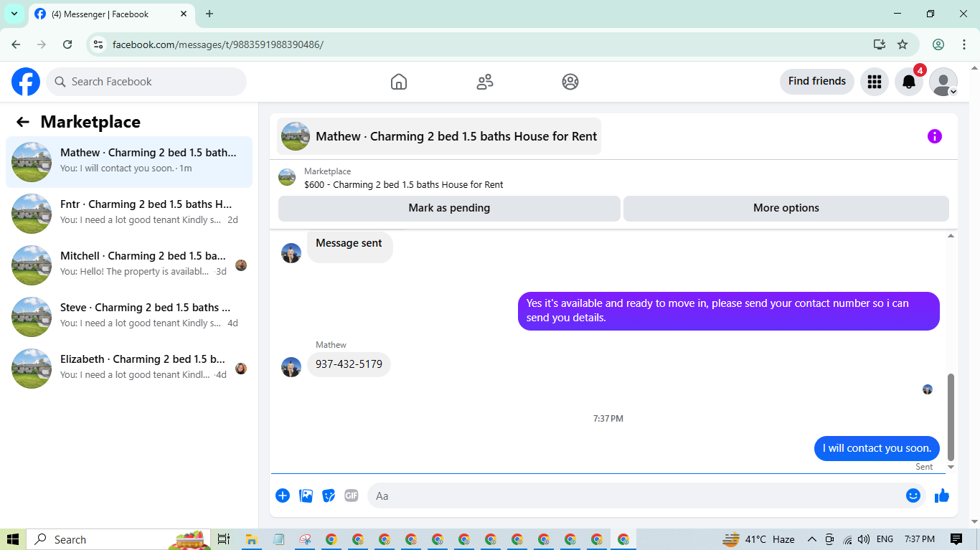Show hidden system tray icons
This screenshot has width=980, height=550.
click(x=812, y=539)
